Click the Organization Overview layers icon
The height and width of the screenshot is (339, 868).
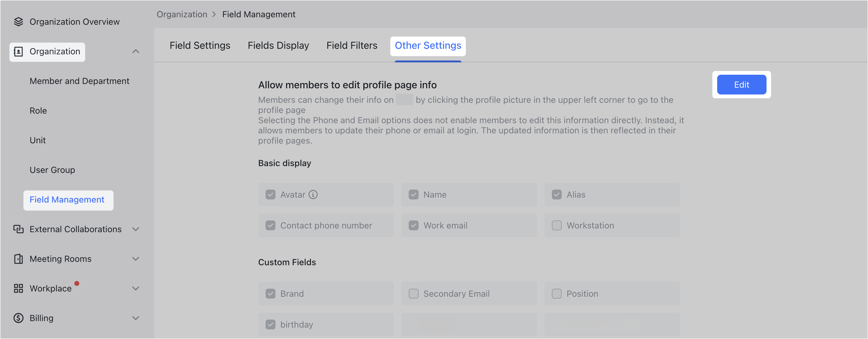coord(18,21)
